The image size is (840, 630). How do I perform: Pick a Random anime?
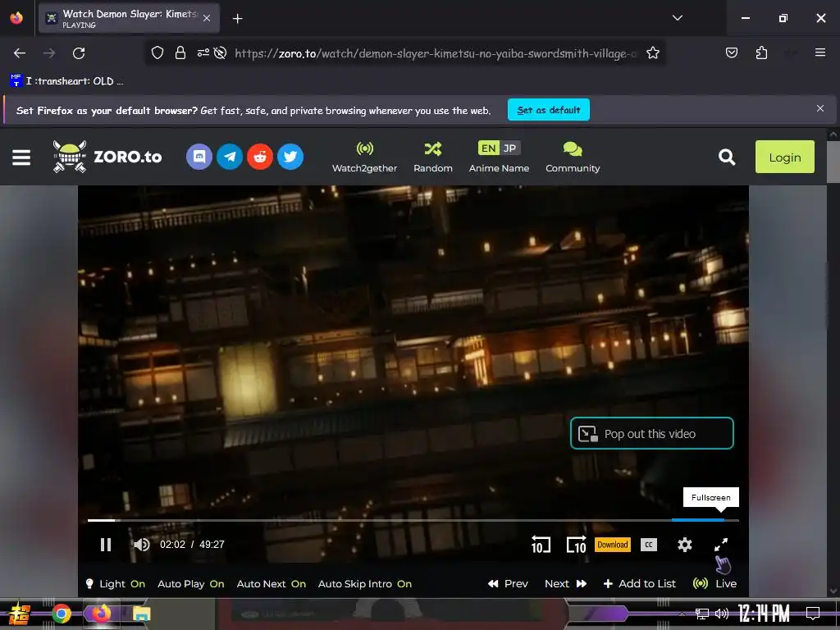click(x=433, y=157)
